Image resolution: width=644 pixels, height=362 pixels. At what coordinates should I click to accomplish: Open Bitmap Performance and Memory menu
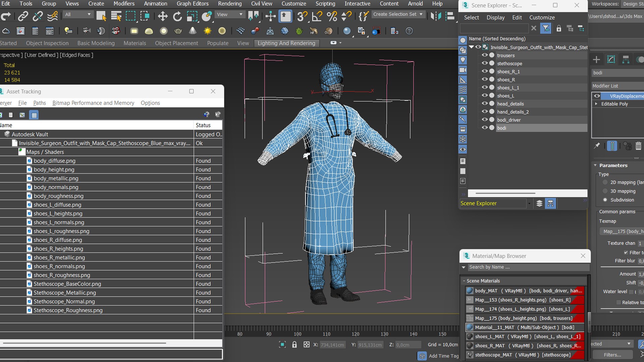tap(93, 103)
